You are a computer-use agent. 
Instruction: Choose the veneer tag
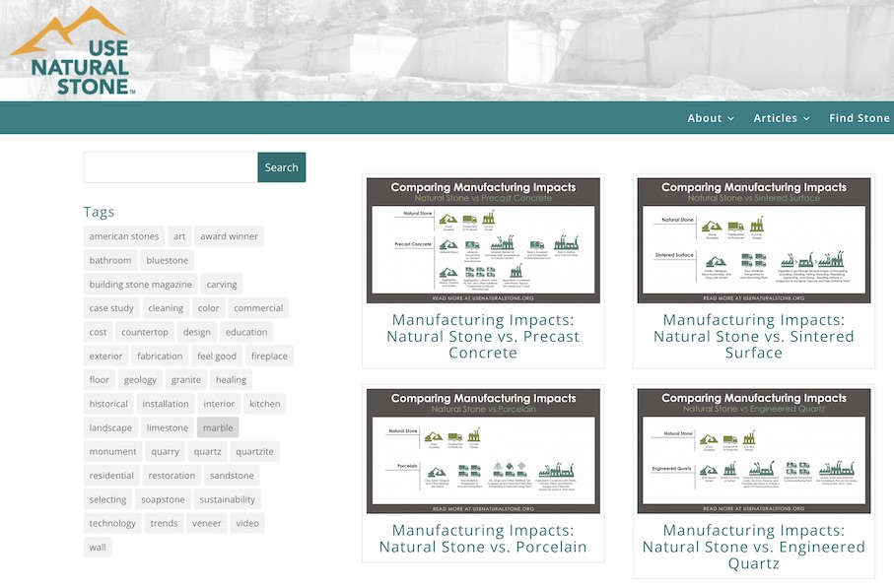[x=206, y=524]
